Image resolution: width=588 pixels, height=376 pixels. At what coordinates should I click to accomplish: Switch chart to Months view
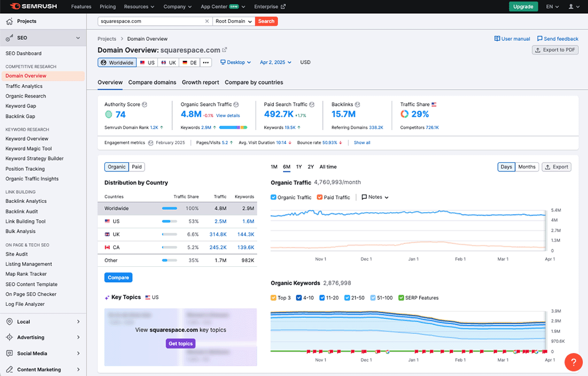(527, 167)
